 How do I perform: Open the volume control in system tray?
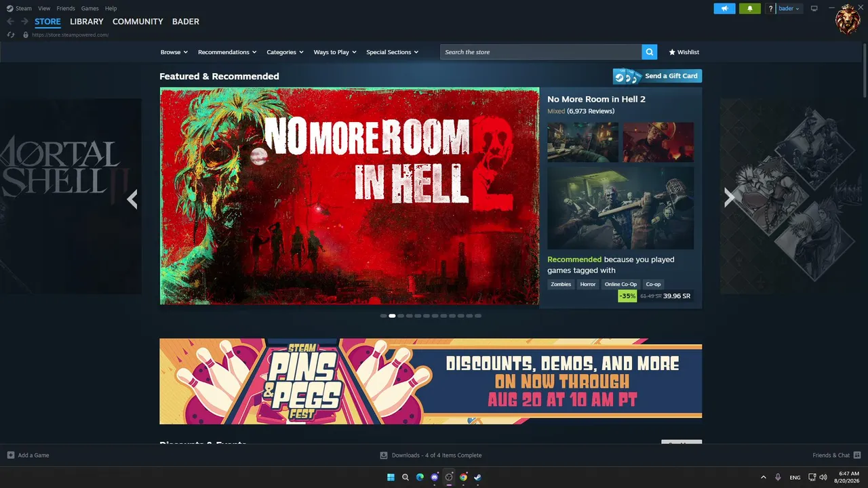[x=823, y=477]
